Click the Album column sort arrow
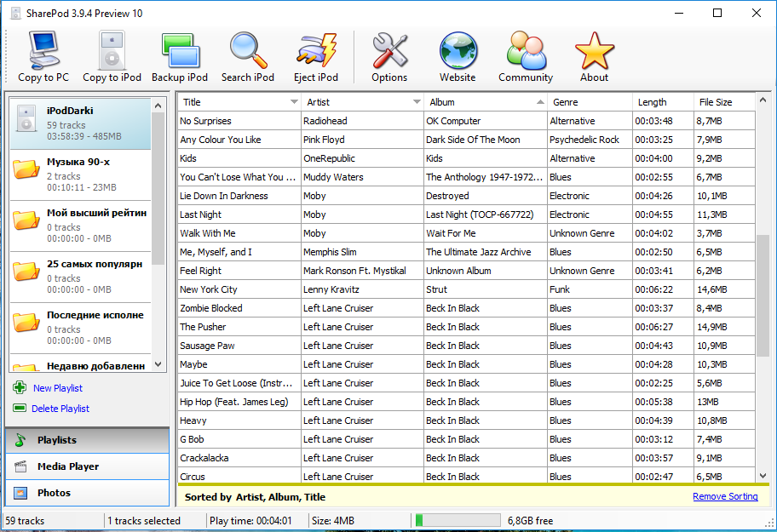The height and width of the screenshot is (532, 777). pyautogui.click(x=540, y=102)
